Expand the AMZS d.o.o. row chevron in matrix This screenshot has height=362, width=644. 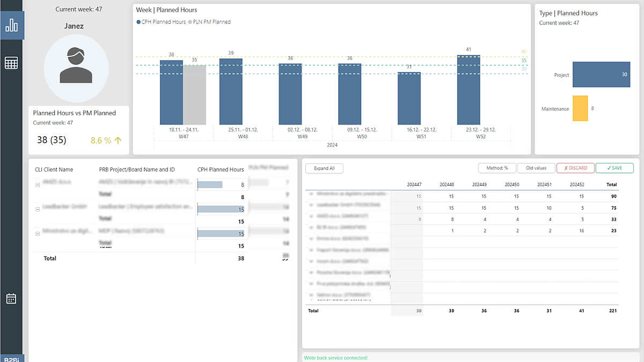point(312,217)
